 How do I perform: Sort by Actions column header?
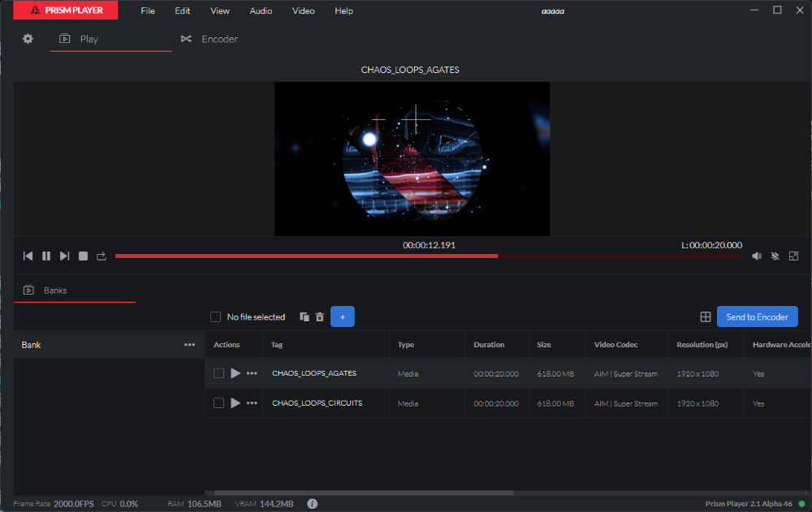[x=227, y=345]
